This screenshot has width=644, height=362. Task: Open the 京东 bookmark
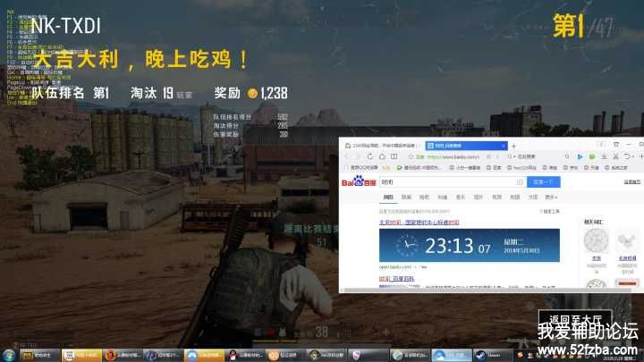point(570,168)
